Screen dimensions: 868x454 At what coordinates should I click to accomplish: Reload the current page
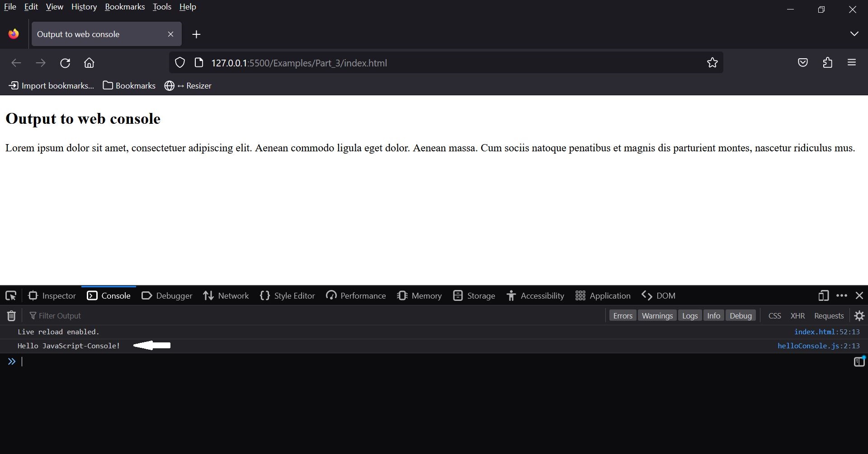[65, 63]
